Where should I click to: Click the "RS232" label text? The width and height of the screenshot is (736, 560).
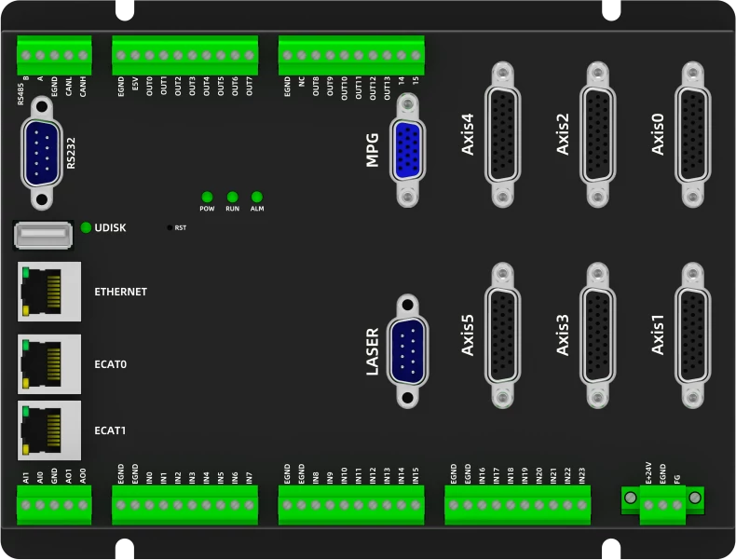(71, 153)
